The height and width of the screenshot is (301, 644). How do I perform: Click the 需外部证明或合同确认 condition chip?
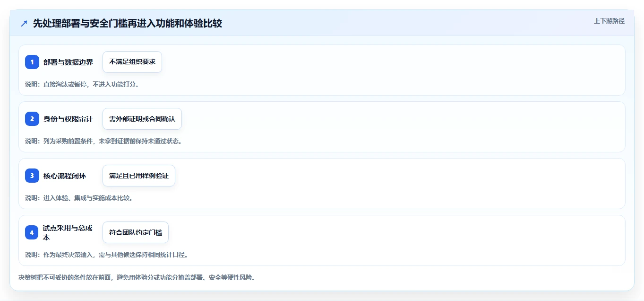[142, 119]
